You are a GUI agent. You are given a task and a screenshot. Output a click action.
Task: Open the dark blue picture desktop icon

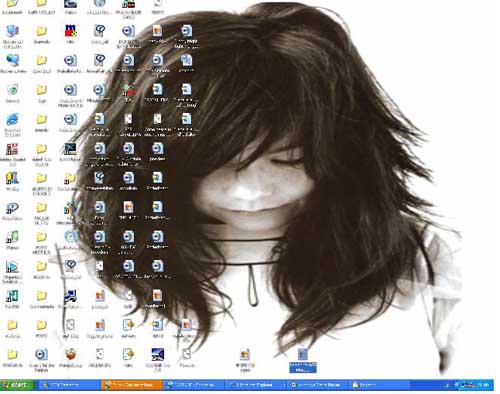157,354
